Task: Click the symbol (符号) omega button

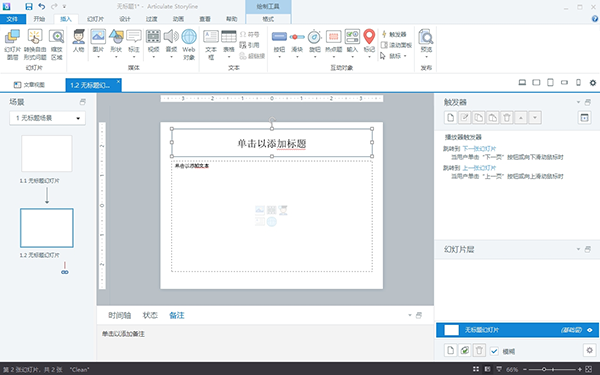Action: point(249,34)
